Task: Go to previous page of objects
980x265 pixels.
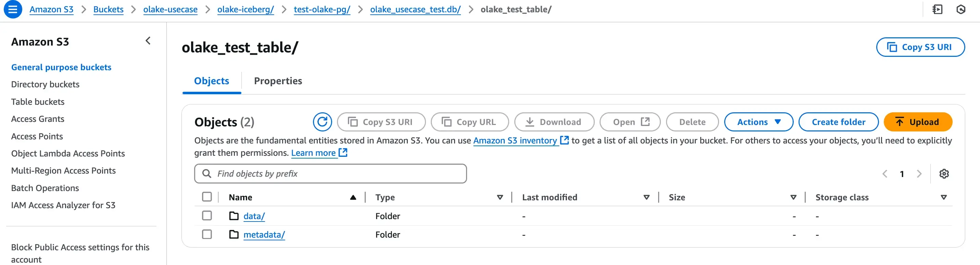Action: pos(885,174)
